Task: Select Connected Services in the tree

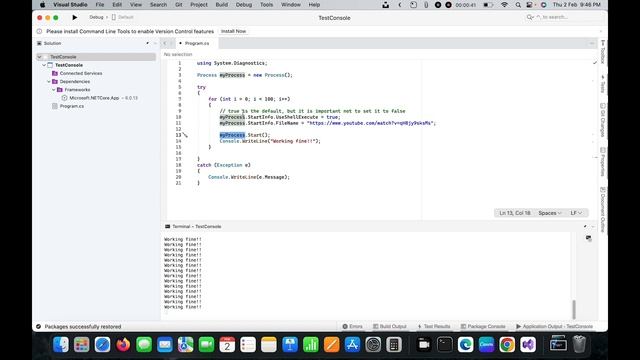Action: [81, 73]
